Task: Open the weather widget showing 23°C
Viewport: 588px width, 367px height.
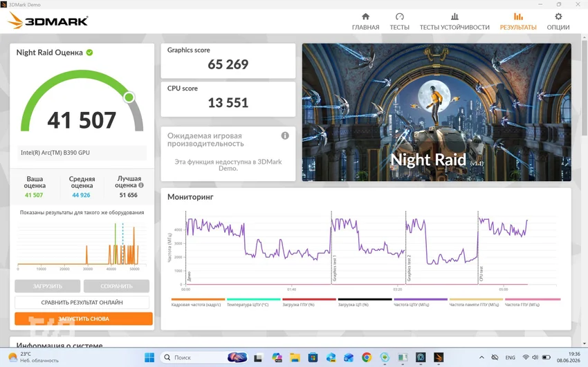Action: click(x=34, y=357)
